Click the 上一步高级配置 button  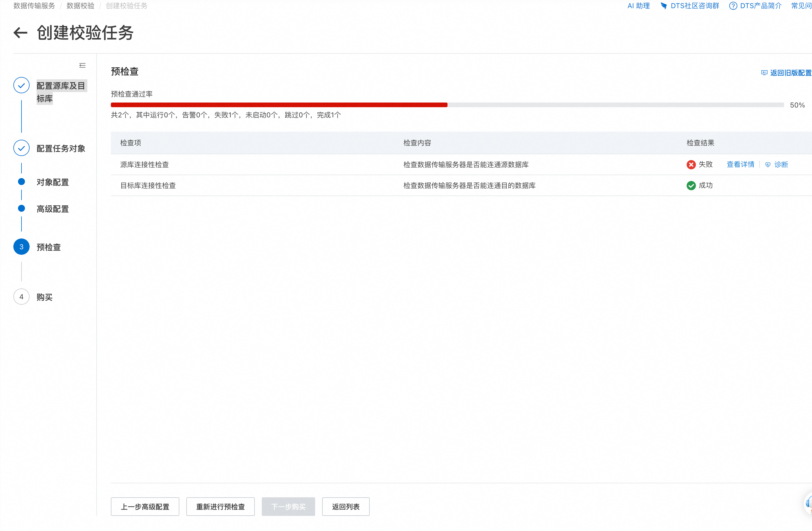click(145, 506)
